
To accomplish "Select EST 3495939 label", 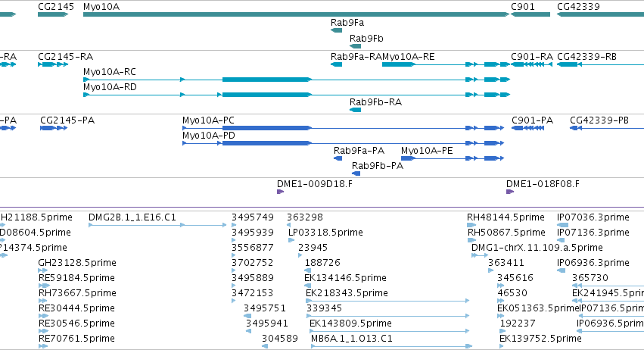I will point(253,233).
